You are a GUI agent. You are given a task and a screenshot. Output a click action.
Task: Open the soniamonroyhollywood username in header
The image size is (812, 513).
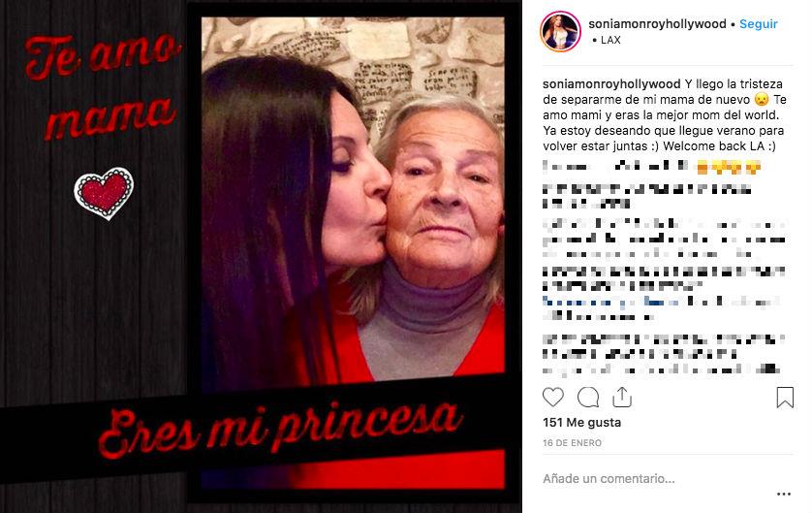coord(657,24)
